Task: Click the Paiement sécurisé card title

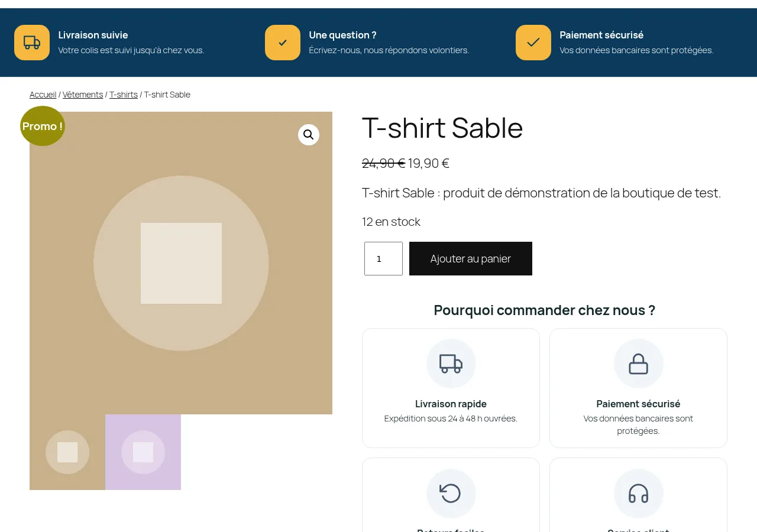Action: point(639,404)
